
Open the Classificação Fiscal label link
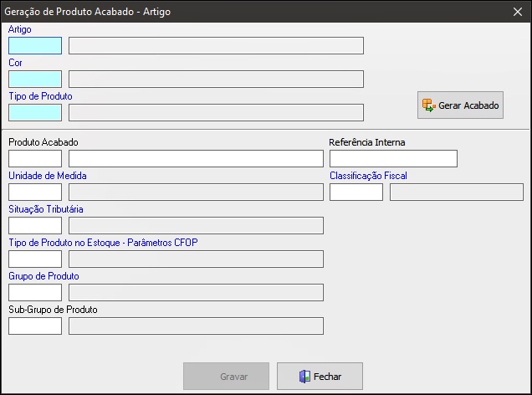point(368,176)
